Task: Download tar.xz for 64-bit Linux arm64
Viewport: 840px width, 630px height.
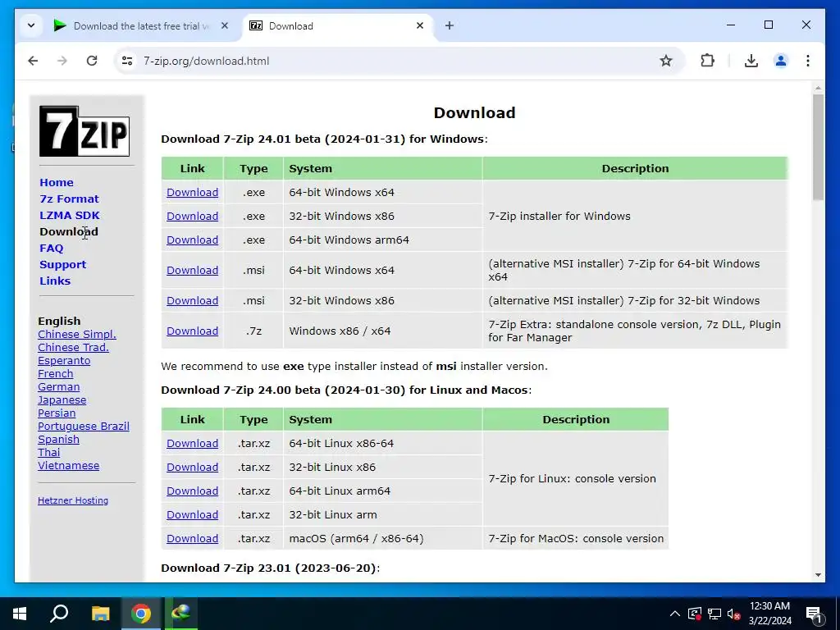Action: (x=192, y=491)
